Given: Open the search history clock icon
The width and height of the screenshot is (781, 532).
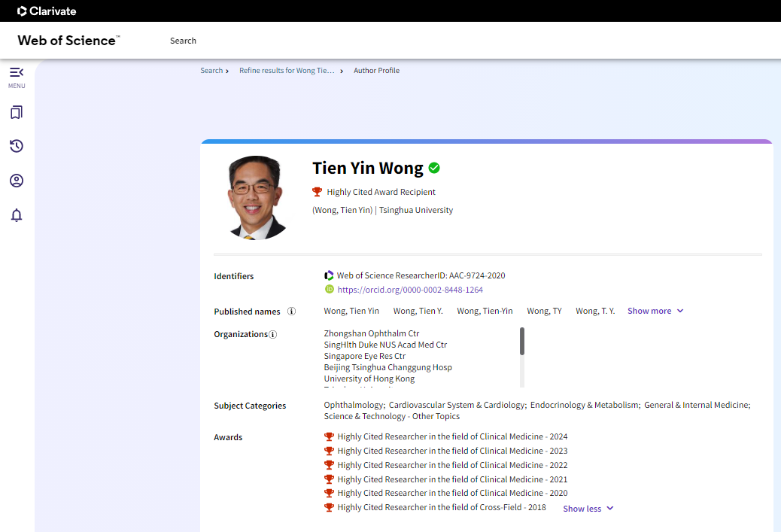Looking at the screenshot, I should pyautogui.click(x=17, y=146).
